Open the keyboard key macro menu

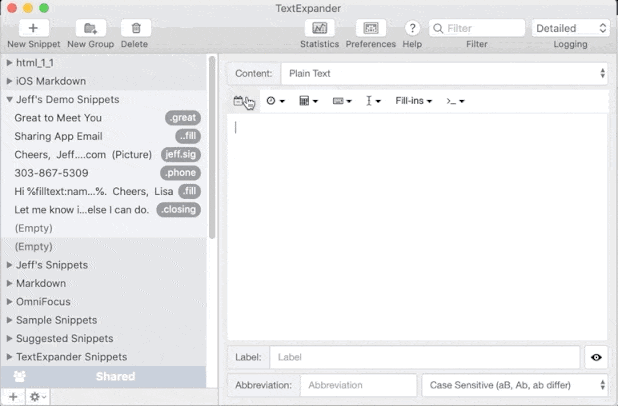point(342,101)
